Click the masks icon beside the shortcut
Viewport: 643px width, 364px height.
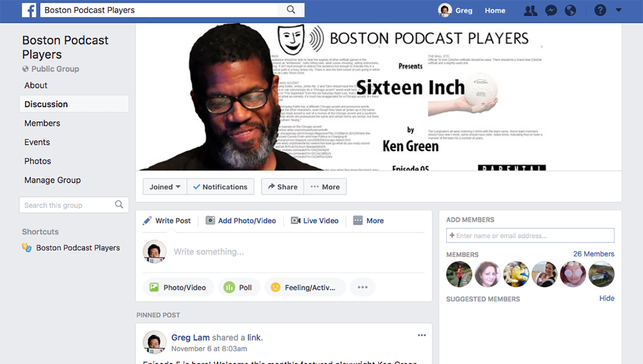point(27,248)
